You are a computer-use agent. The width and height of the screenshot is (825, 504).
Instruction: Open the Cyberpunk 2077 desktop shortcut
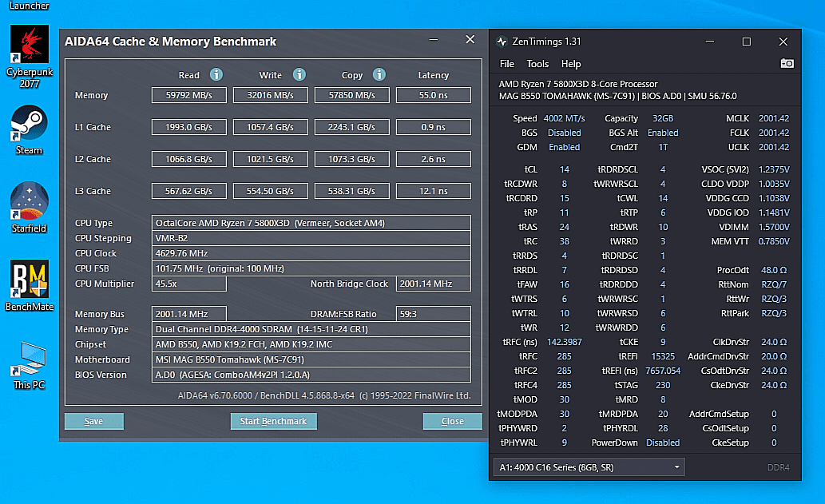click(30, 56)
